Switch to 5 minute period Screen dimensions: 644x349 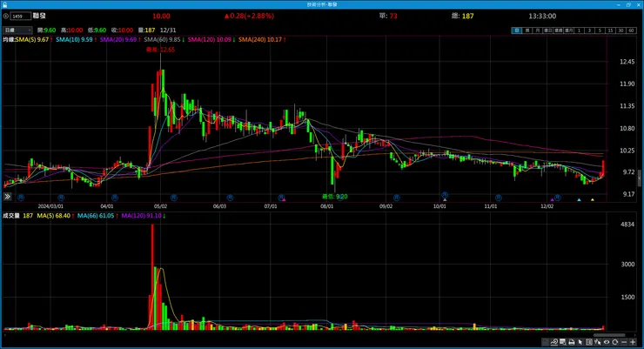click(600, 30)
